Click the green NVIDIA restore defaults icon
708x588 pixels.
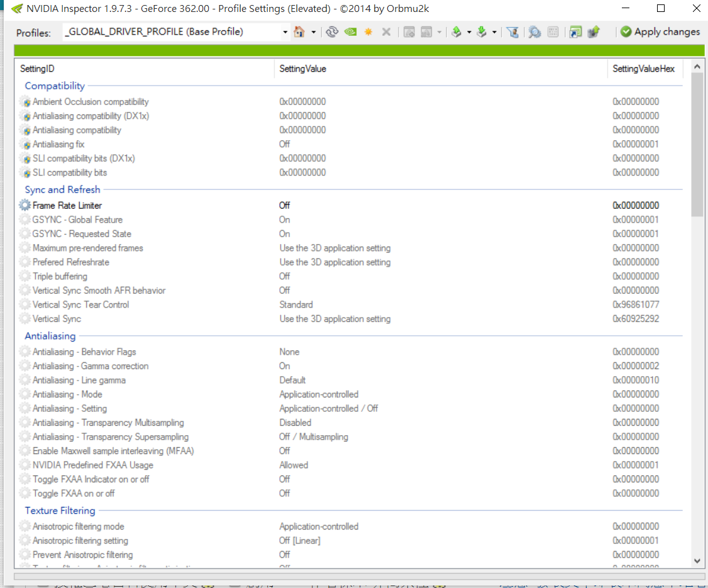click(x=350, y=31)
